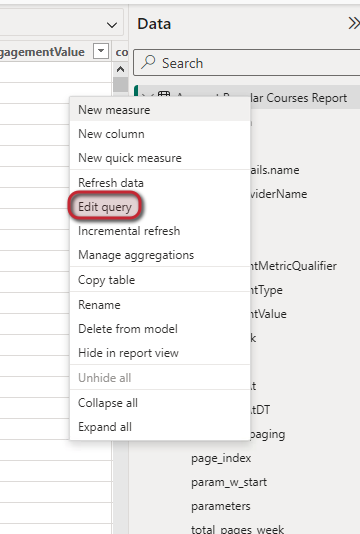Click the engagementValue column header
Screen dimensions: 360x534
tap(42, 52)
